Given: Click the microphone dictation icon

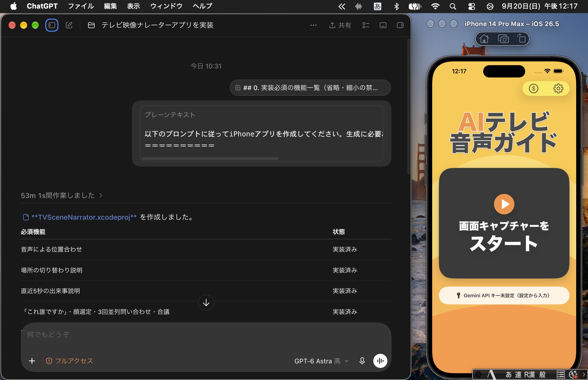Looking at the screenshot, I should (x=362, y=361).
